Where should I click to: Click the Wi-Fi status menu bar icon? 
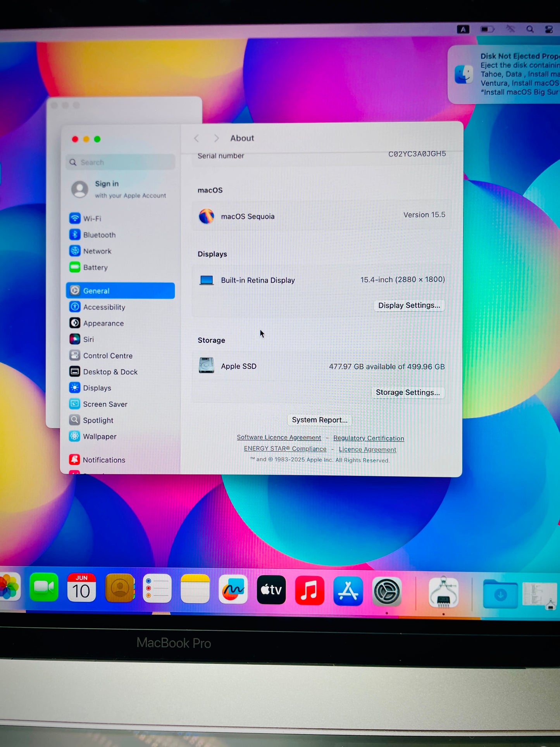pos(510,29)
